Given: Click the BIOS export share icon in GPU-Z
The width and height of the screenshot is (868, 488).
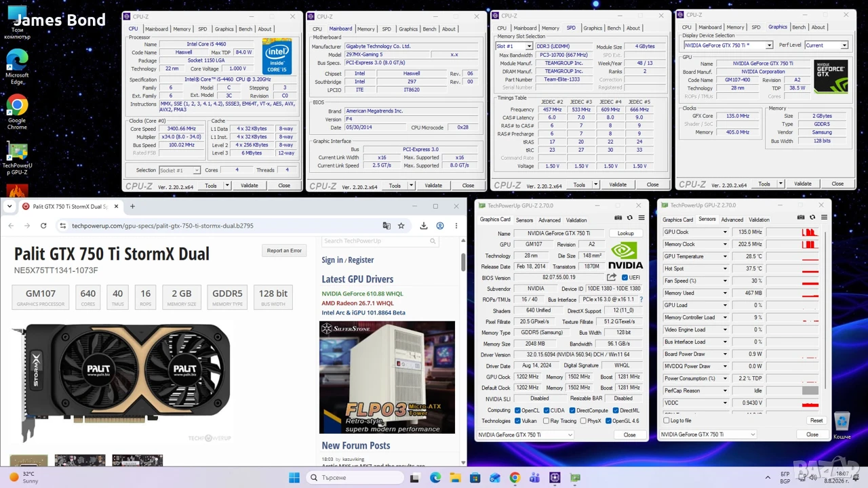Looking at the screenshot, I should tap(612, 277).
